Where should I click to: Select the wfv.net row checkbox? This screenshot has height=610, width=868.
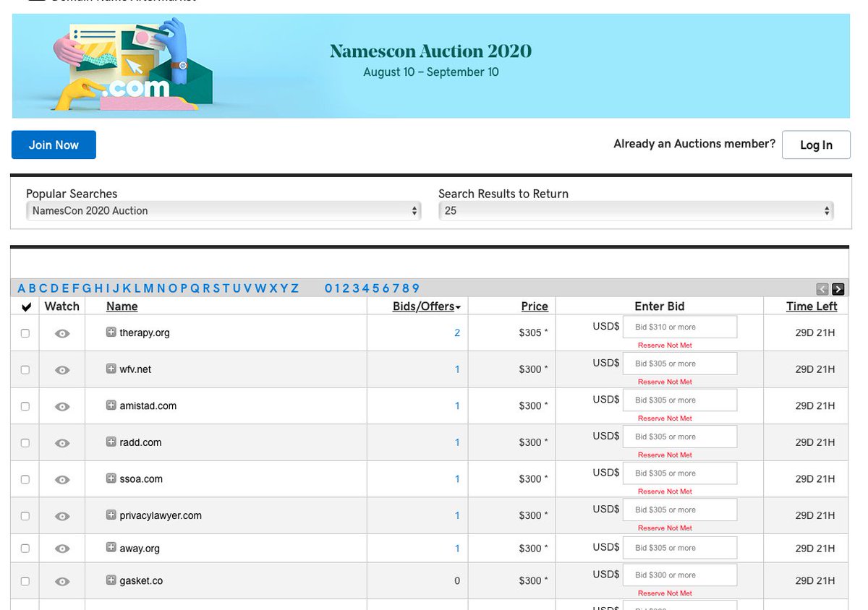pyautogui.click(x=25, y=369)
